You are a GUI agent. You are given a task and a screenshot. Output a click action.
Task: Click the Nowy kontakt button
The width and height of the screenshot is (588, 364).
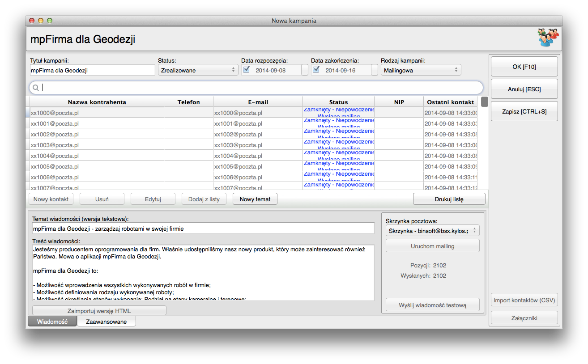pyautogui.click(x=51, y=199)
